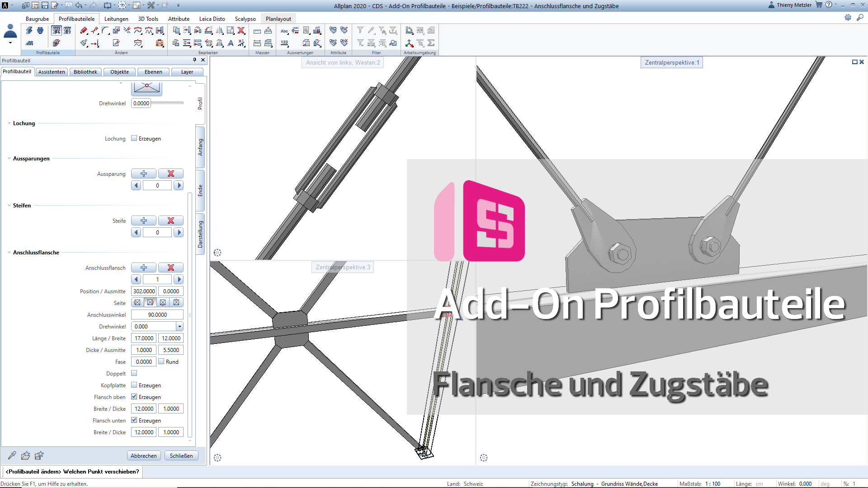The height and width of the screenshot is (488, 868).
Task: Collapse the Aussparungen section
Action: pyautogui.click(x=9, y=159)
